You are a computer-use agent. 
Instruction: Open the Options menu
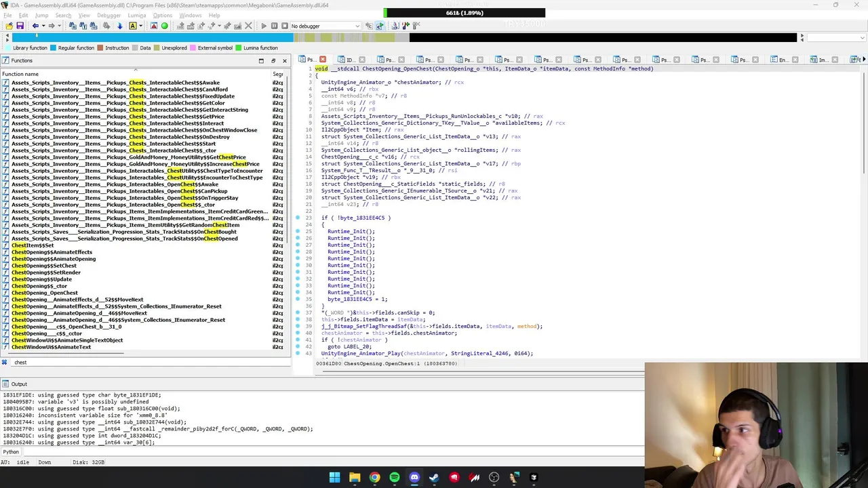coord(163,15)
